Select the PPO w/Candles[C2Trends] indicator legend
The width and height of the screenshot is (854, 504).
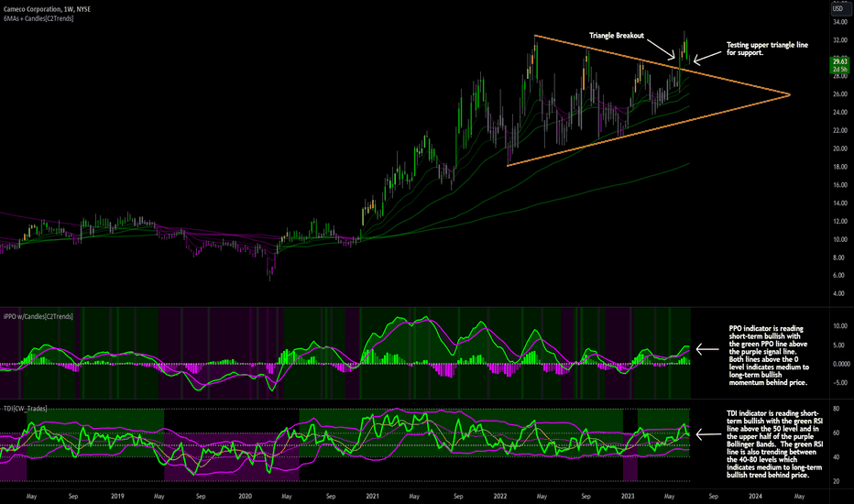pyautogui.click(x=38, y=316)
